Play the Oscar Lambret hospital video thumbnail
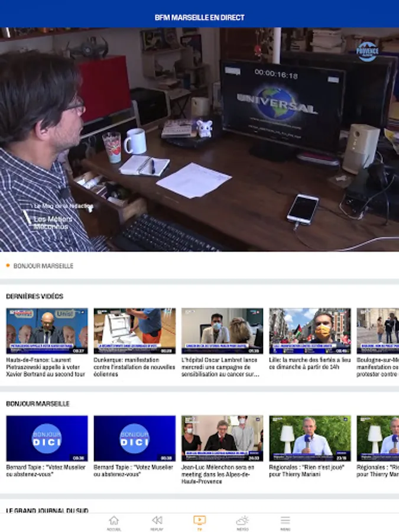The height and width of the screenshot is (532, 399). pyautogui.click(x=222, y=331)
